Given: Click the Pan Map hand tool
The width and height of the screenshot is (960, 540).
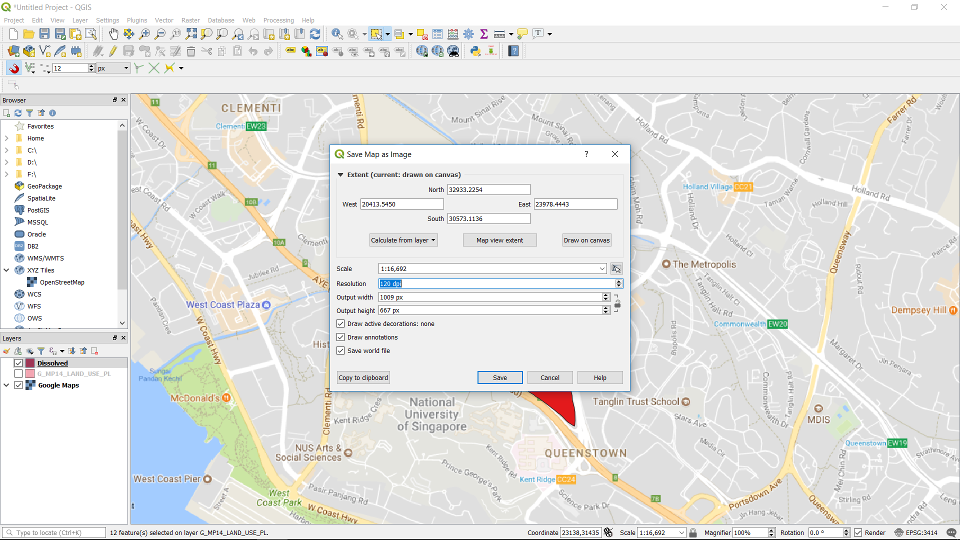Looking at the screenshot, I should click(114, 34).
